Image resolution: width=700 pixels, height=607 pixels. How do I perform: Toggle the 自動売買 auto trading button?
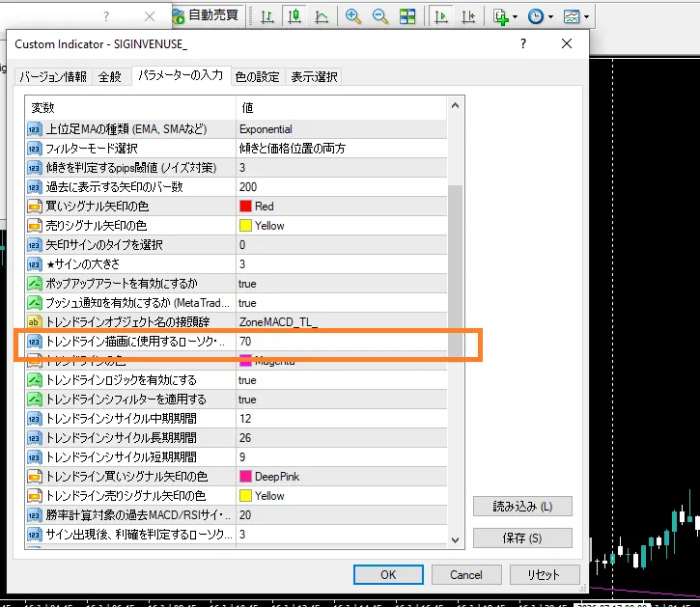point(208,16)
